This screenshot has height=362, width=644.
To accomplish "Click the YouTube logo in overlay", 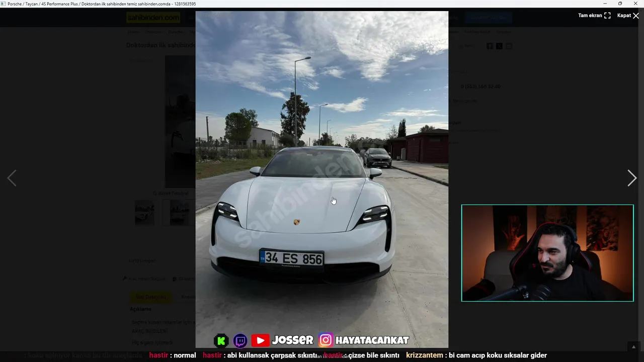I will 260,340.
